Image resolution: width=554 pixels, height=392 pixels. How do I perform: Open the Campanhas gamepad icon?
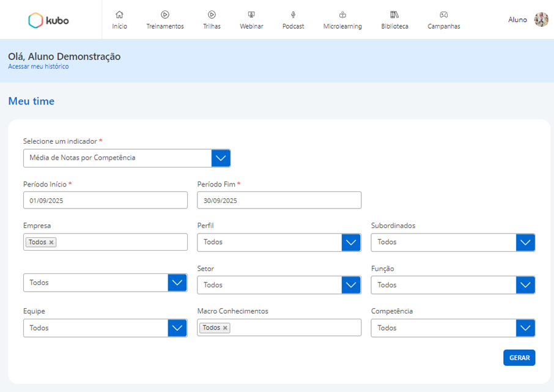pos(444,15)
